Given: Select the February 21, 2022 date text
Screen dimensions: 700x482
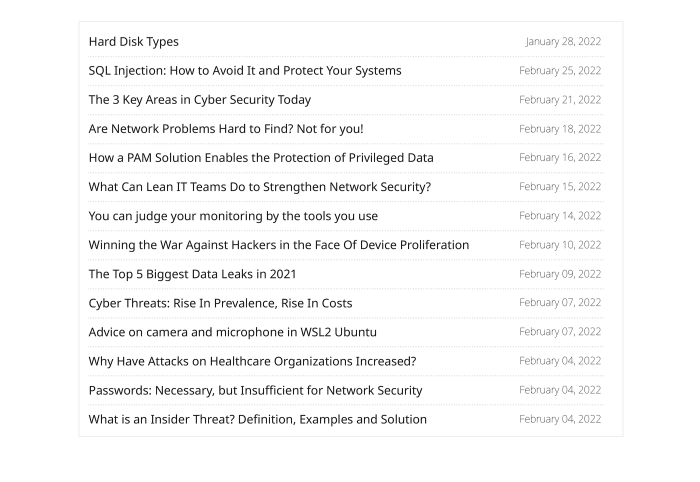Looking at the screenshot, I should (x=560, y=100).
